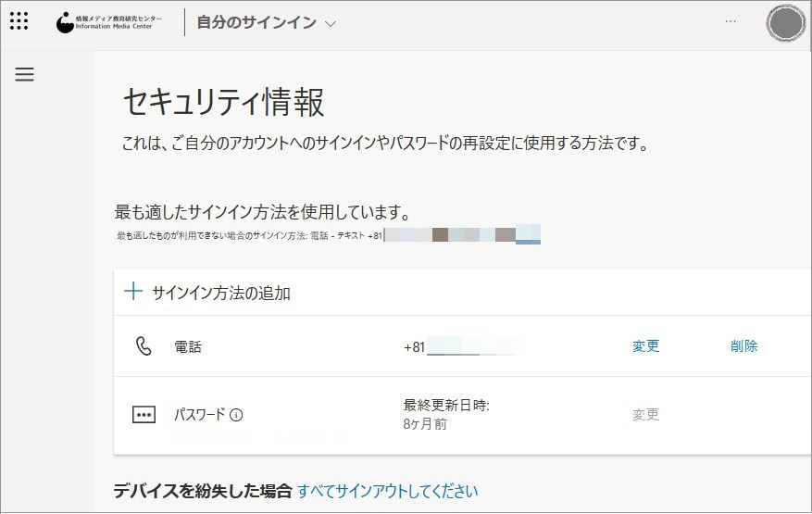Open the account profile avatar
Viewport: 812px width, 514px height.
pyautogui.click(x=786, y=23)
